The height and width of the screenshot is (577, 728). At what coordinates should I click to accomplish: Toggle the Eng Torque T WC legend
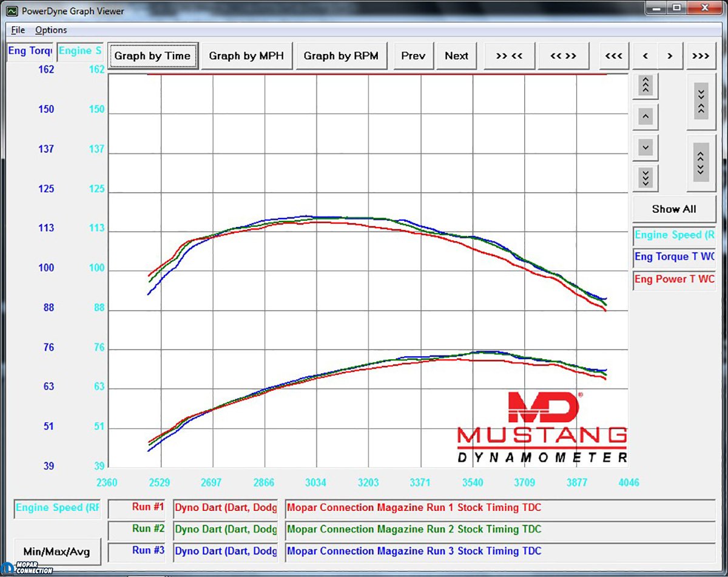click(x=674, y=257)
